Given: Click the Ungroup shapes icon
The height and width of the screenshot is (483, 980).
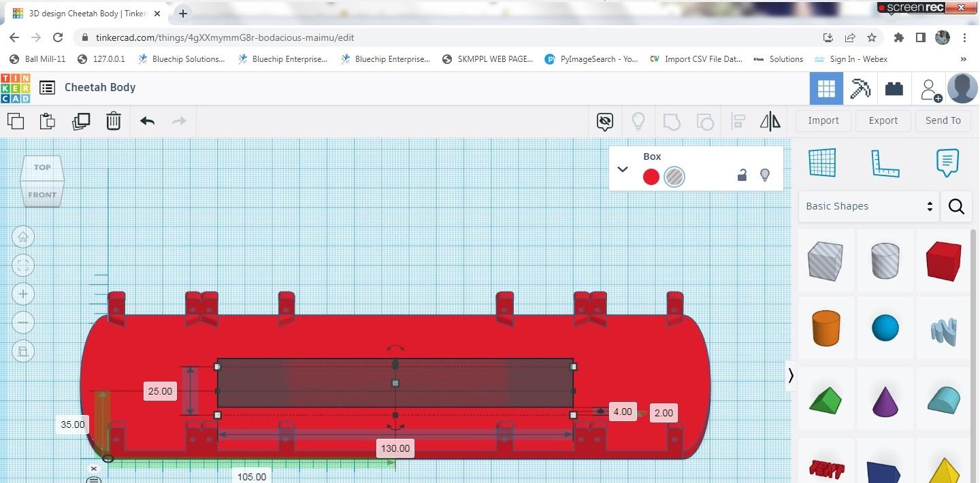Looking at the screenshot, I should click(705, 122).
